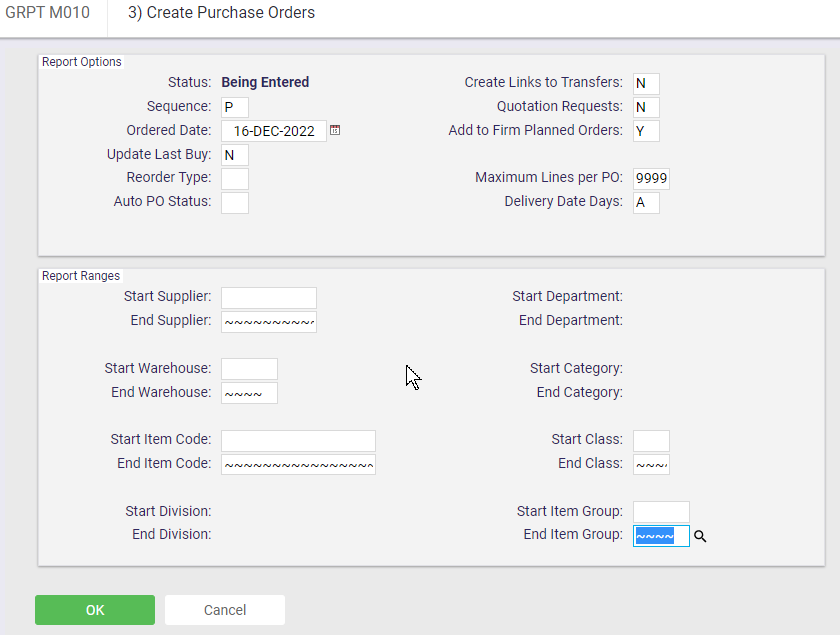Cancel the purchase order creation
This screenshot has height=635, width=840.
225,610
